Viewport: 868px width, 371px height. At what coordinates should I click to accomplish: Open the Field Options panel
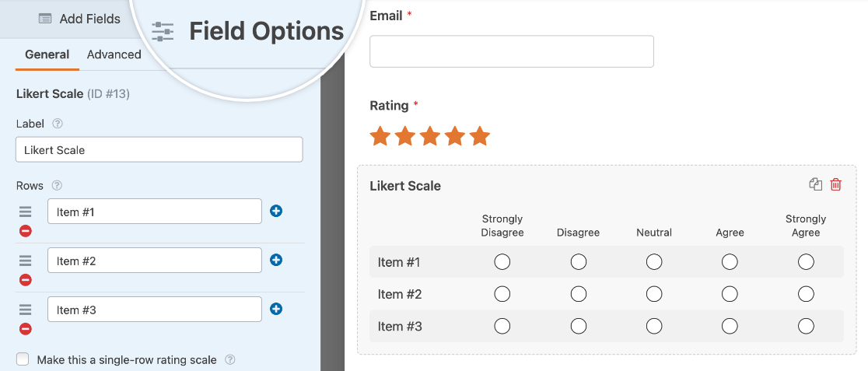pos(249,31)
